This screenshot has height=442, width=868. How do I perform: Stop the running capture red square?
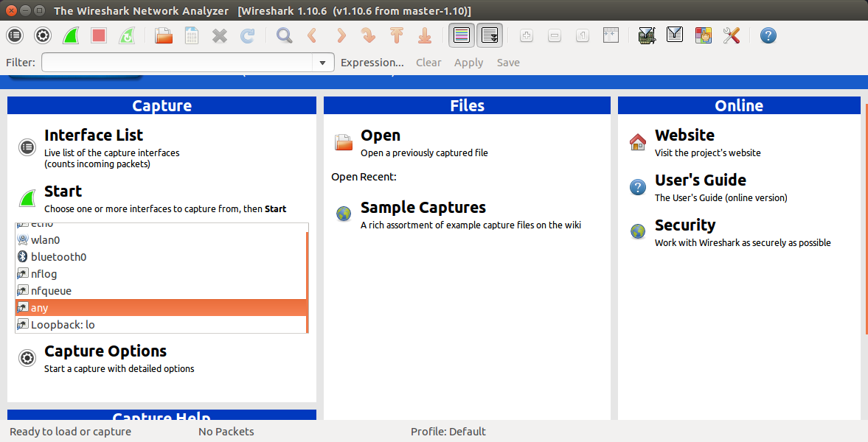pyautogui.click(x=99, y=35)
